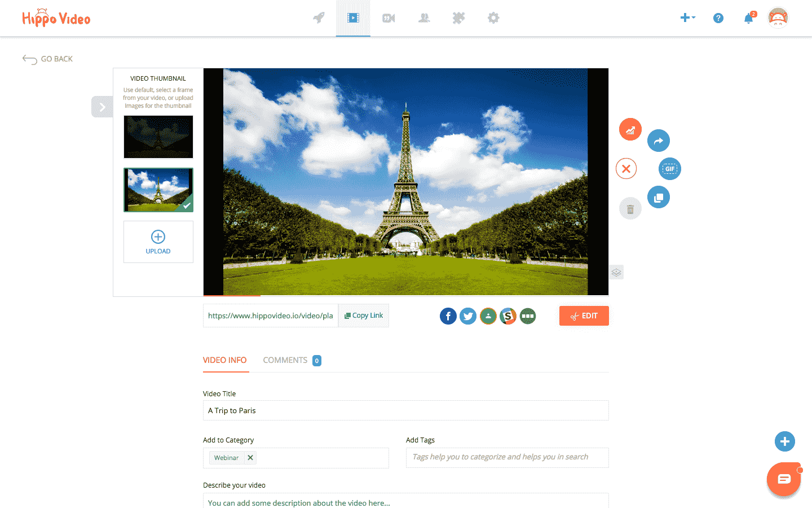Open the help question mark icon
This screenshot has width=812, height=508.
coord(718,17)
